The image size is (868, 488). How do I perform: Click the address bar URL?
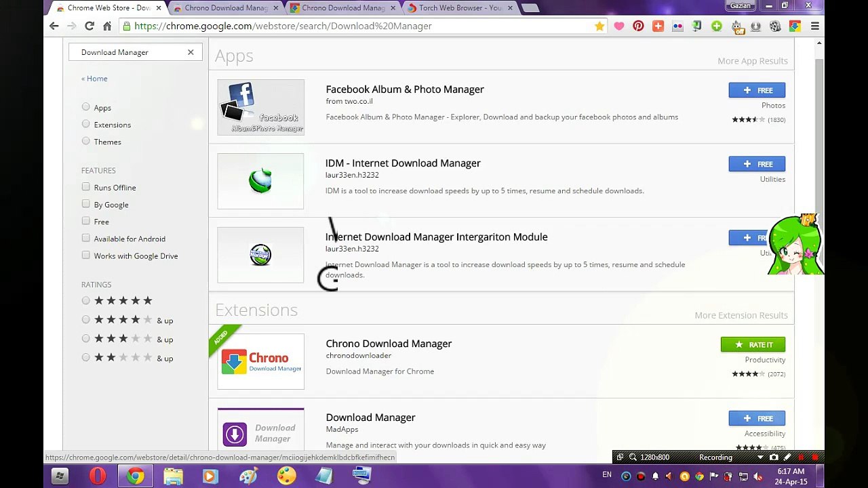283,26
